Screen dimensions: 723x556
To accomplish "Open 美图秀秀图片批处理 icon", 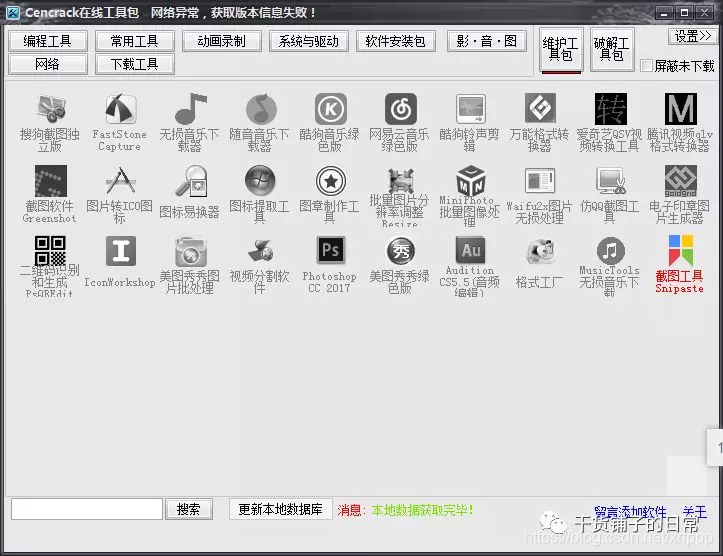I will [x=190, y=251].
